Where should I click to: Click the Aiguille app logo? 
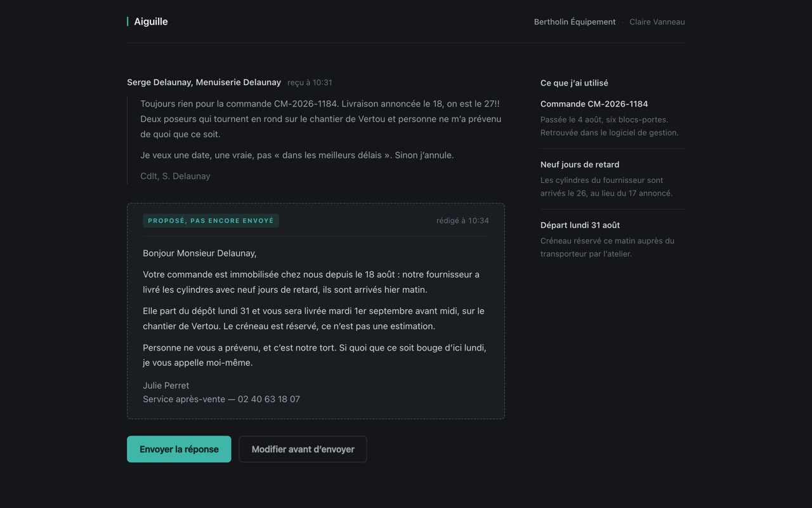tap(148, 22)
